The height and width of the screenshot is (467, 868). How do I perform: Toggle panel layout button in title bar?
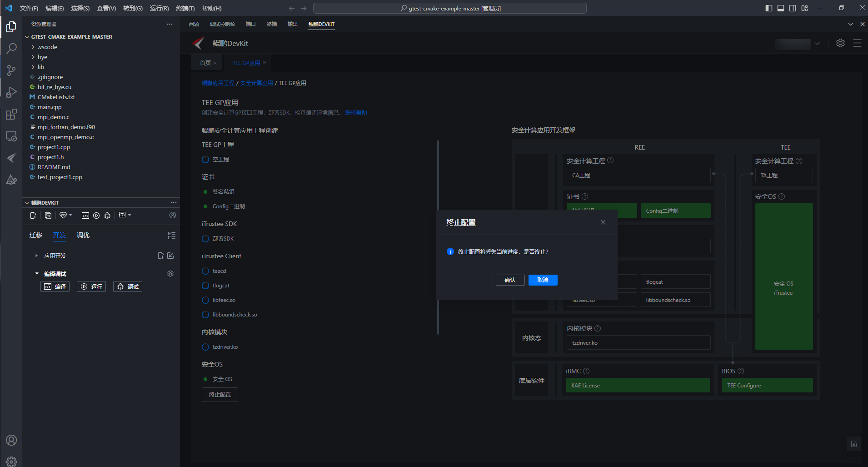pyautogui.click(x=781, y=8)
